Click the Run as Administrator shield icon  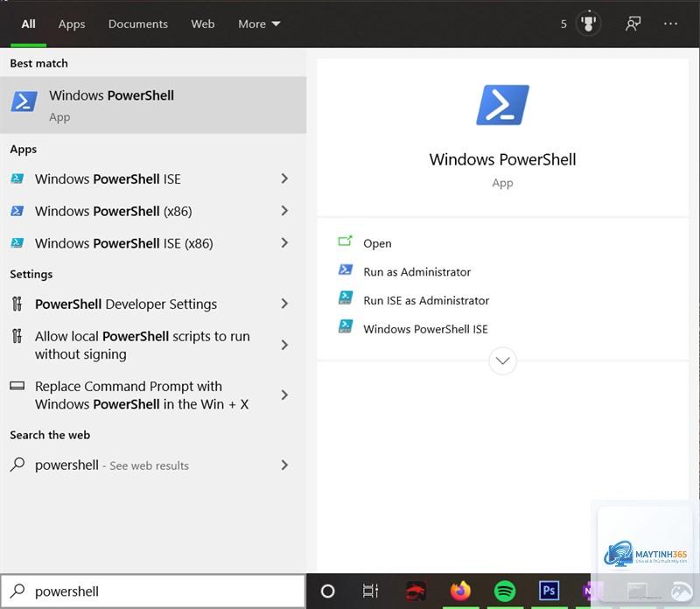(345, 269)
